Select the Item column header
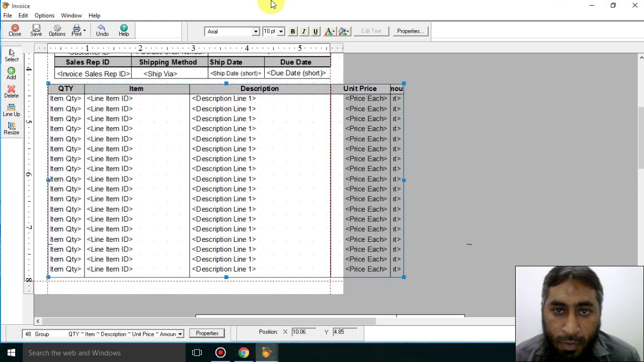The height and width of the screenshot is (362, 644). click(x=136, y=88)
